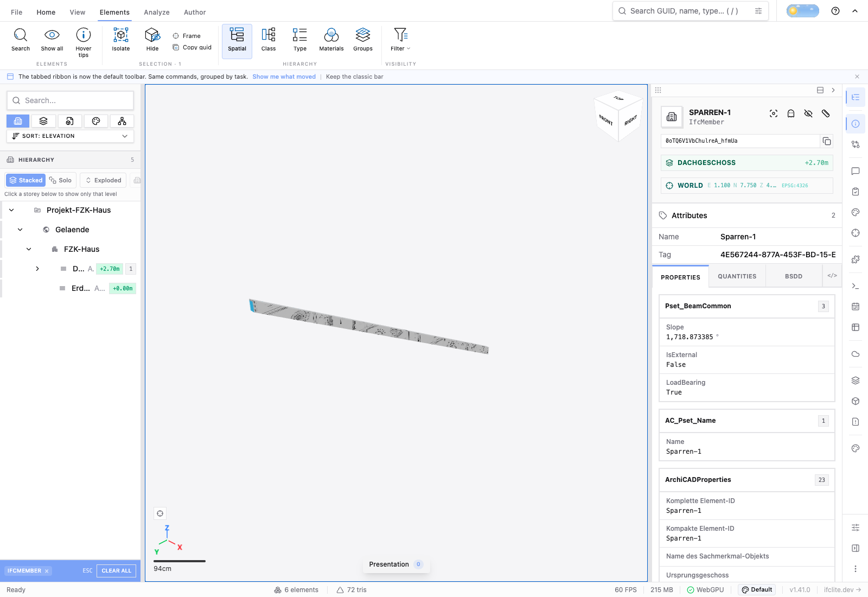Image resolution: width=868 pixels, height=597 pixels.
Task: Click the Presentation button
Action: (x=396, y=564)
